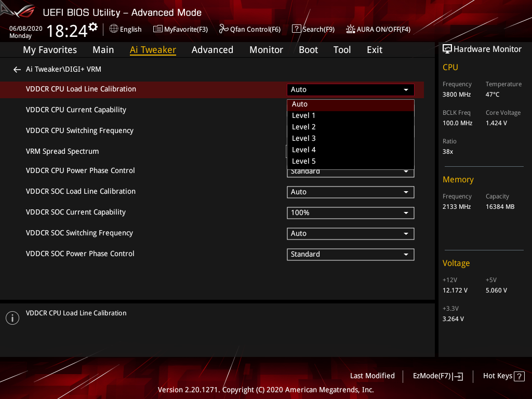532x399 pixels.
Task: Click +12V reading 12.172 V
Action: [455, 290]
